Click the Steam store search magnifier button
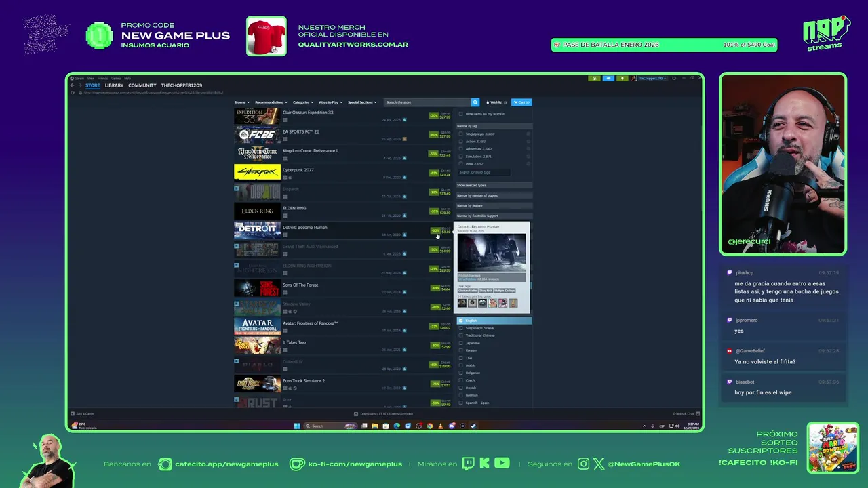This screenshot has width=868, height=488. [x=475, y=102]
